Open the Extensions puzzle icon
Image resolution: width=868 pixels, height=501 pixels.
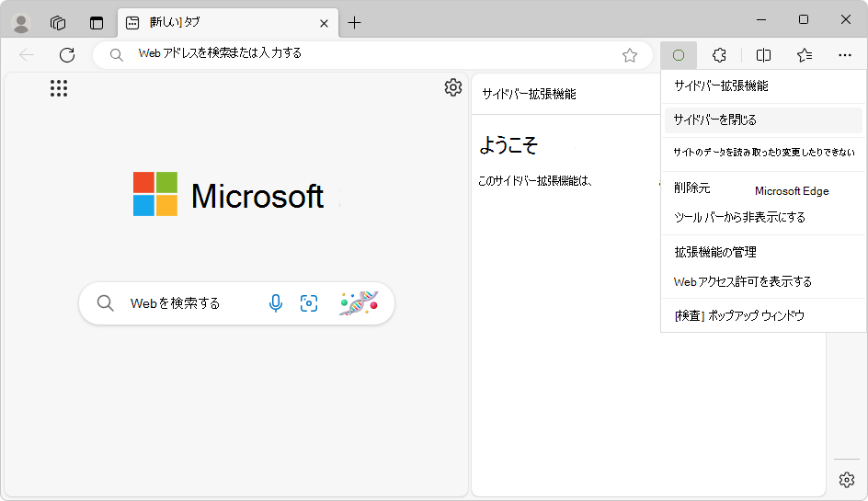pyautogui.click(x=719, y=55)
